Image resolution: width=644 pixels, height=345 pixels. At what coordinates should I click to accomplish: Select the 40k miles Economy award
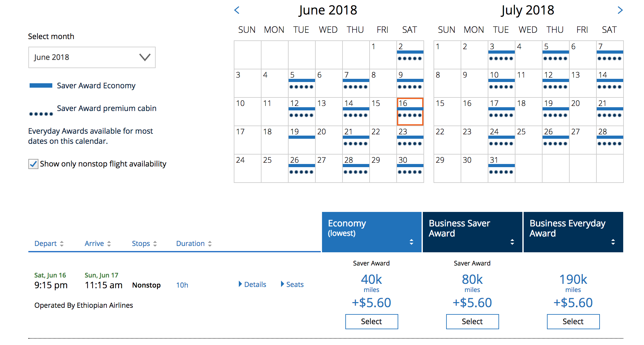[371, 321]
